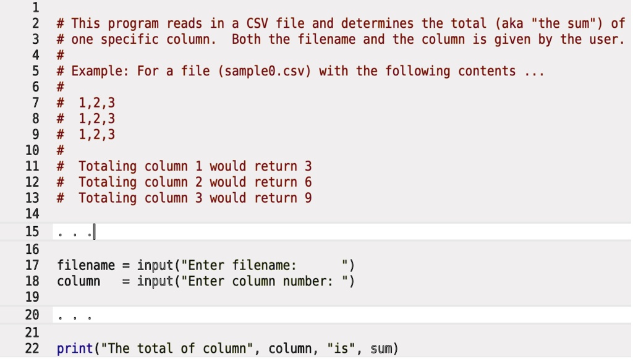The height and width of the screenshot is (364, 633).
Task: Click the input call on line 17
Action: [155, 265]
